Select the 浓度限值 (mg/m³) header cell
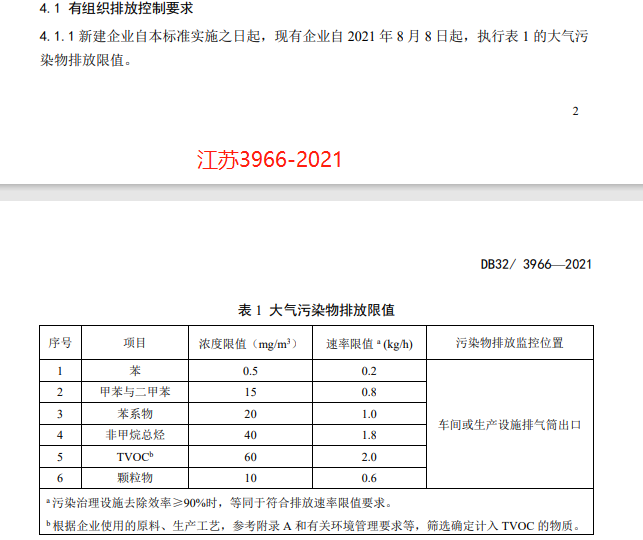 [250, 343]
